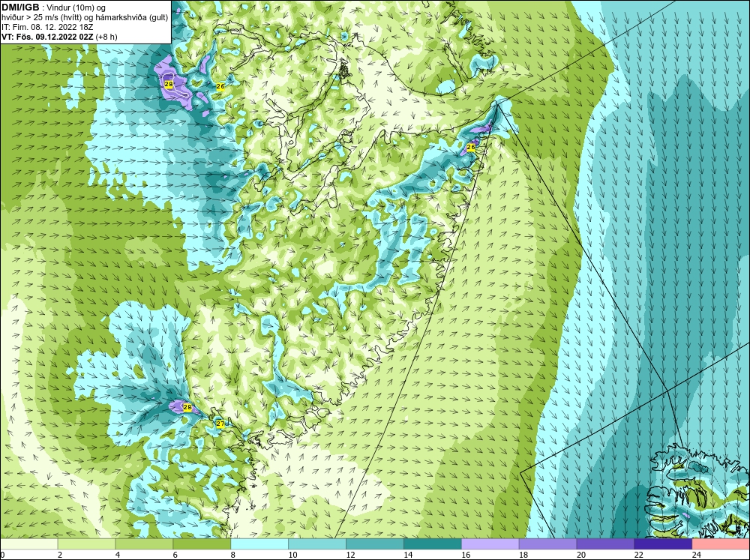The image size is (750, 560).
Task: Select the "hviður > 25 m/s (hvítt)" caption line
Action: tap(84, 18)
